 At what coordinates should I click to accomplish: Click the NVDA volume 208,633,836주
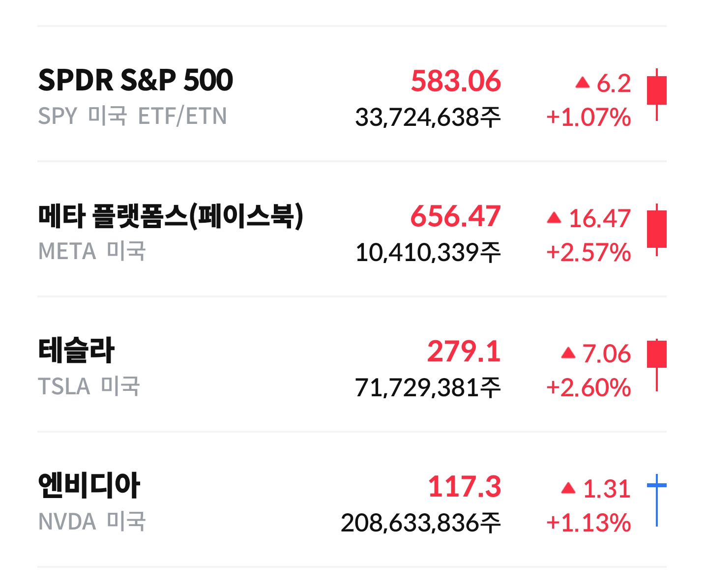click(420, 523)
